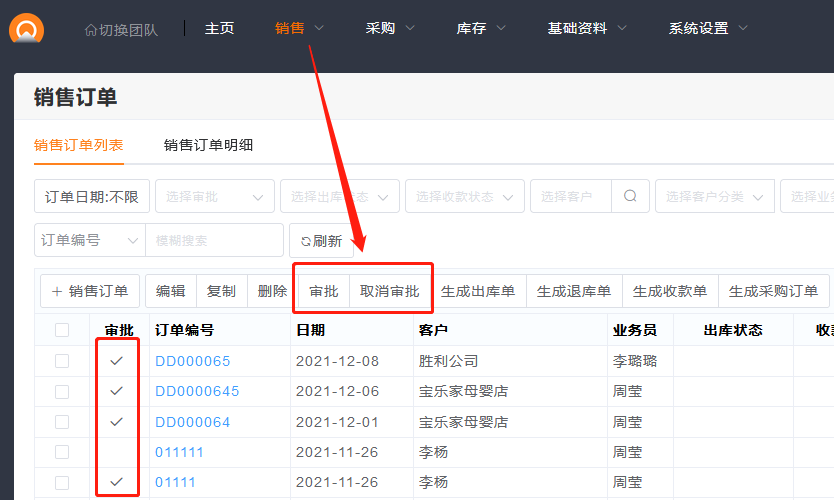
Task: Open the 库存 menu
Action: pos(481,28)
